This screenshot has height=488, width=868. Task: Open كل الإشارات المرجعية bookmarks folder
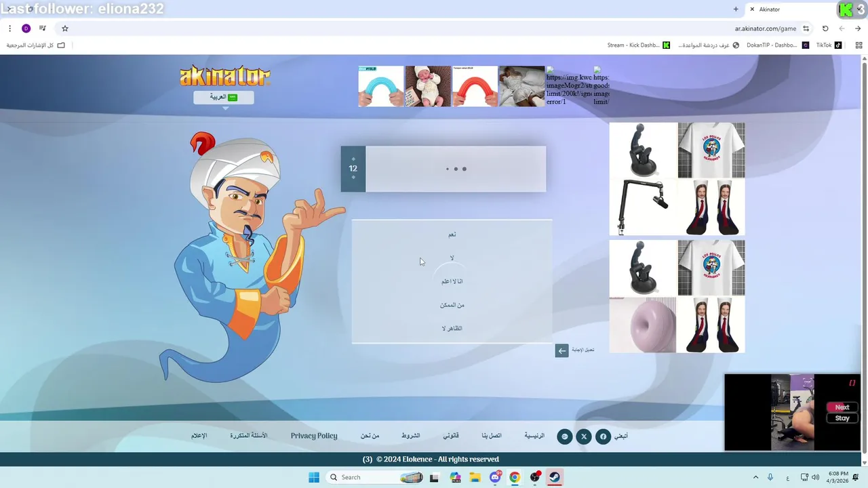tap(36, 45)
